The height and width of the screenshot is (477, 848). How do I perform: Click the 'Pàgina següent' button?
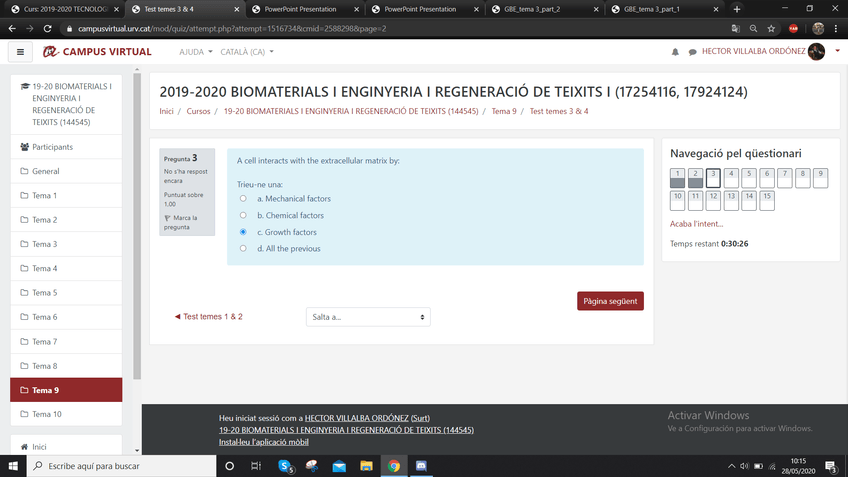pos(610,301)
